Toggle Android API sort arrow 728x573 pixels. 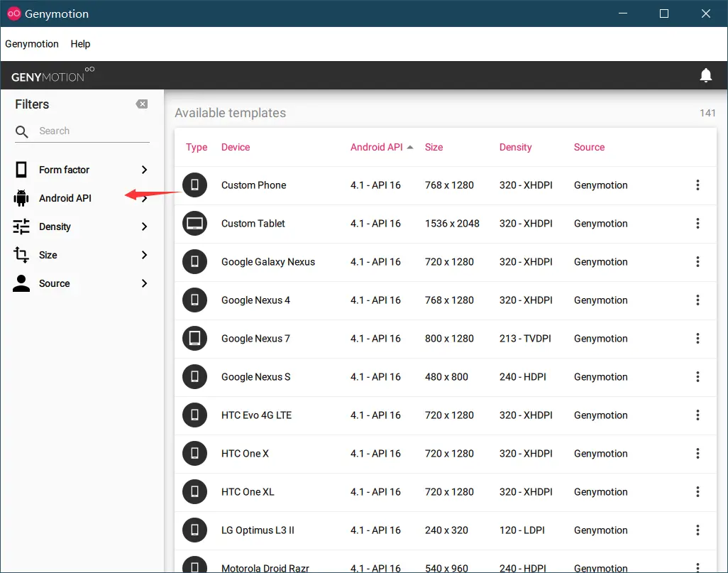coord(410,147)
